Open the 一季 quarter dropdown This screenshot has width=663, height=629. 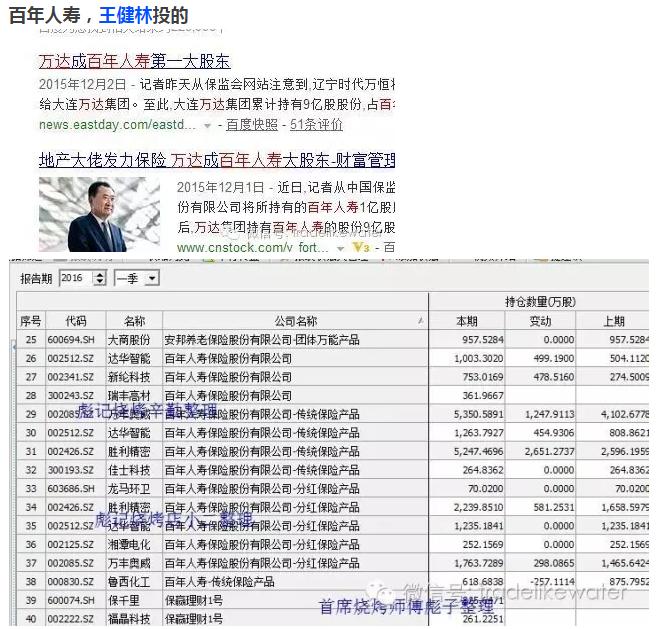pos(137,278)
